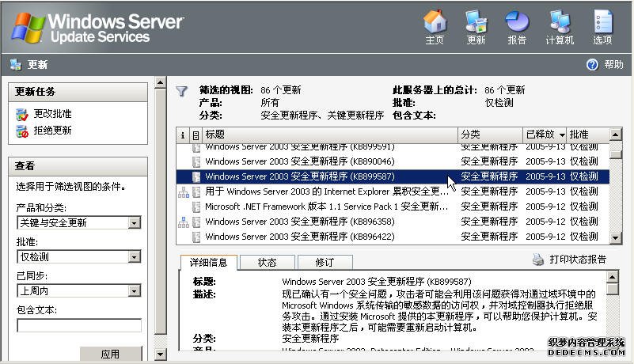
Task: Click the left pane scrollbar up arrow
Action: coord(161,83)
